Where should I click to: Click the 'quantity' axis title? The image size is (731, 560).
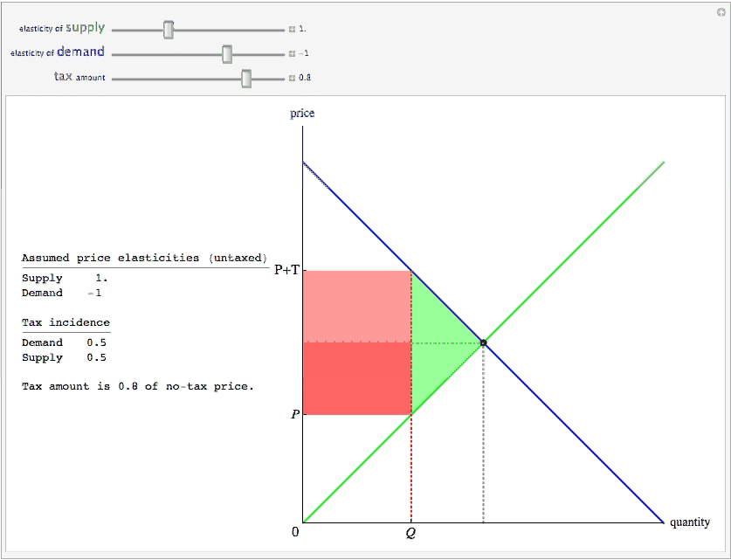690,522
